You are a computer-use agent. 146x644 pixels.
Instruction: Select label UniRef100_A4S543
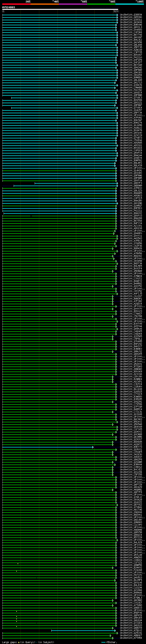(131, 238)
